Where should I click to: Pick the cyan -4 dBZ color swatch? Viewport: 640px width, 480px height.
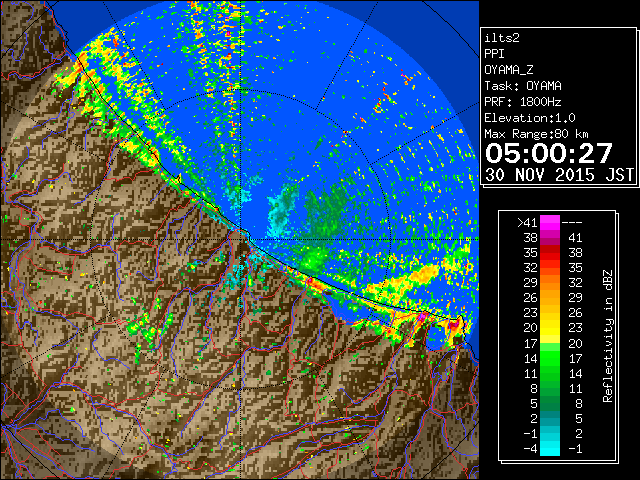point(550,449)
